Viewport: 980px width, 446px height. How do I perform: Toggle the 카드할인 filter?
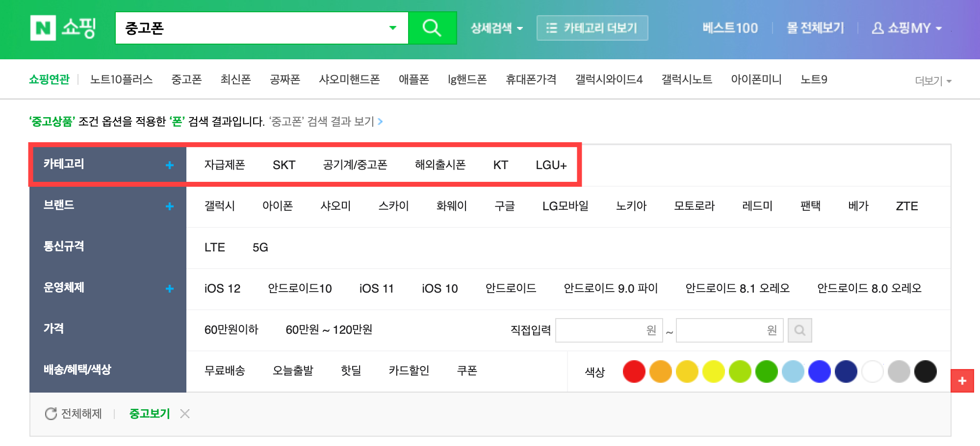coord(409,371)
